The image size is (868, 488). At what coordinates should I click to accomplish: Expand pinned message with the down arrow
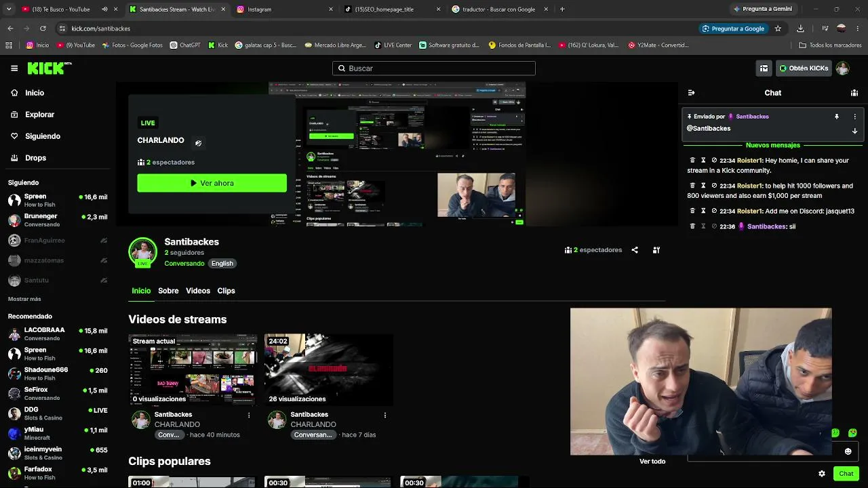click(x=854, y=131)
